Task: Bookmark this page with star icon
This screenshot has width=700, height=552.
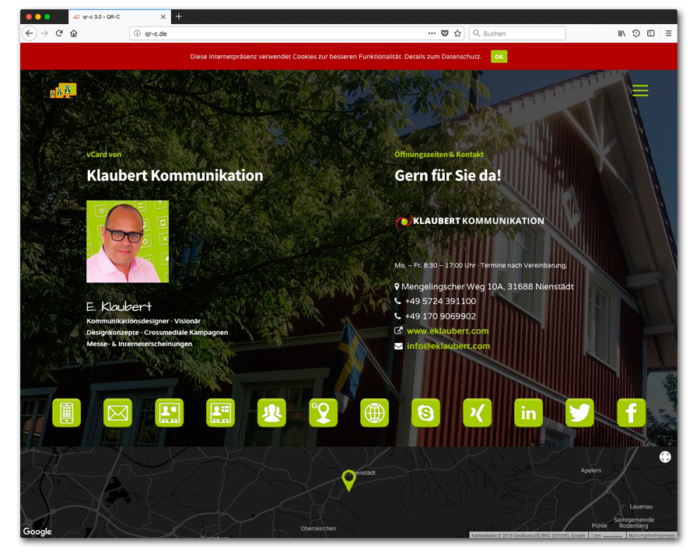Action: (x=458, y=33)
